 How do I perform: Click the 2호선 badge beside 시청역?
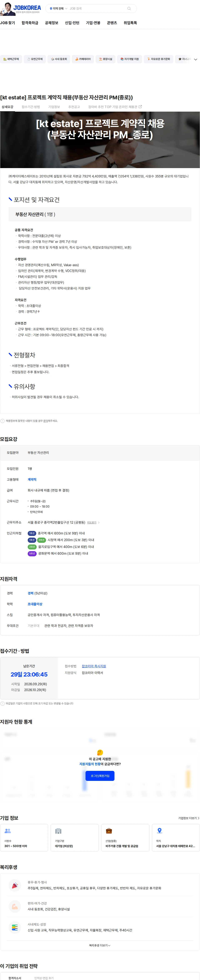point(41,540)
